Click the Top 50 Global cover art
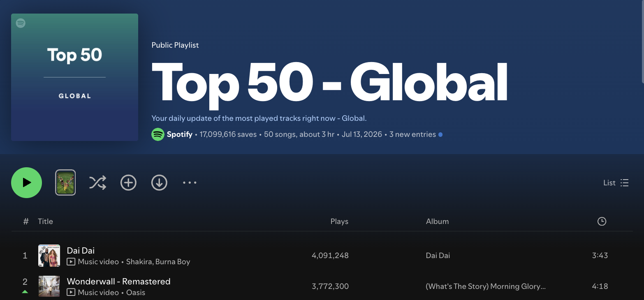This screenshot has width=644, height=300. 74,77
